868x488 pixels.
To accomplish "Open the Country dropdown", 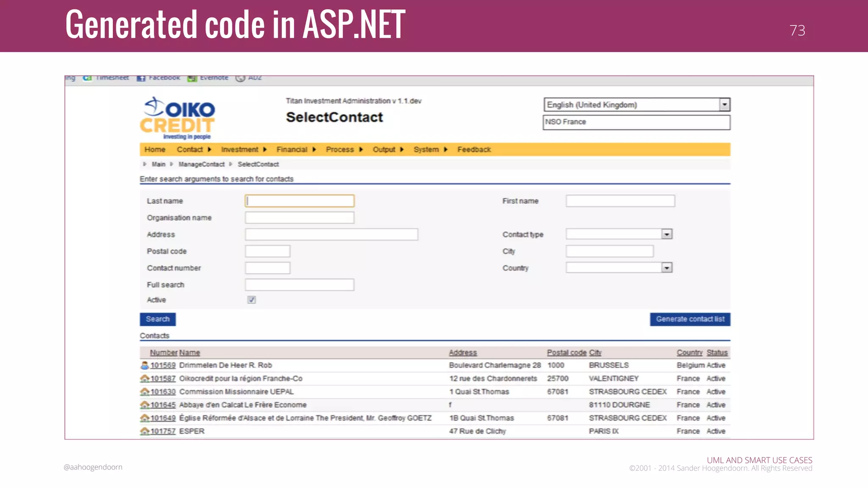I will coord(667,268).
